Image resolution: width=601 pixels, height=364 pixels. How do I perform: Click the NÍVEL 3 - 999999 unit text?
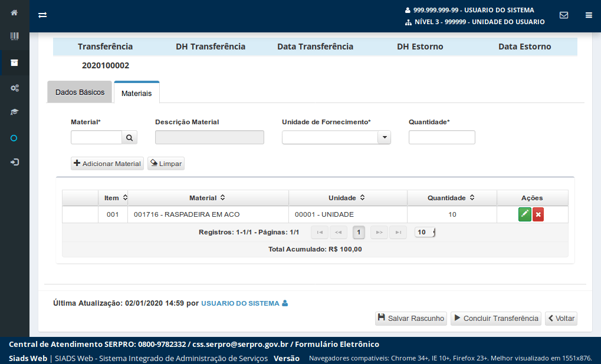tap(480, 22)
